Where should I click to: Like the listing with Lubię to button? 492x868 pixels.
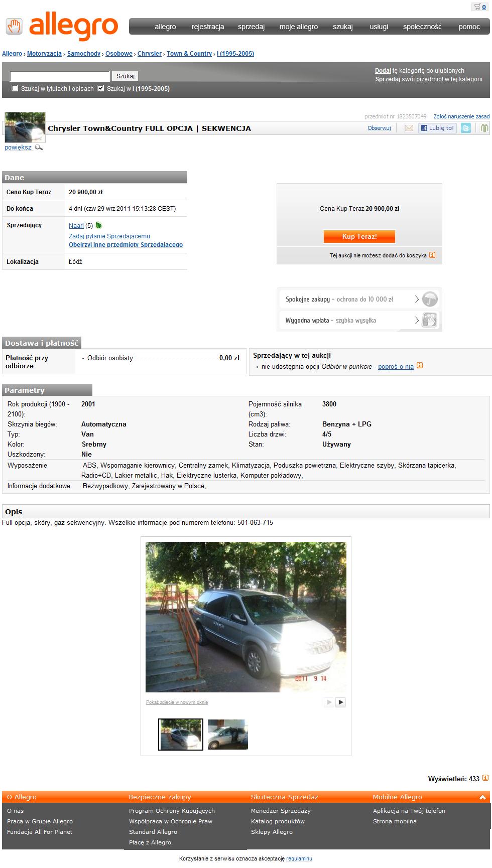(437, 128)
